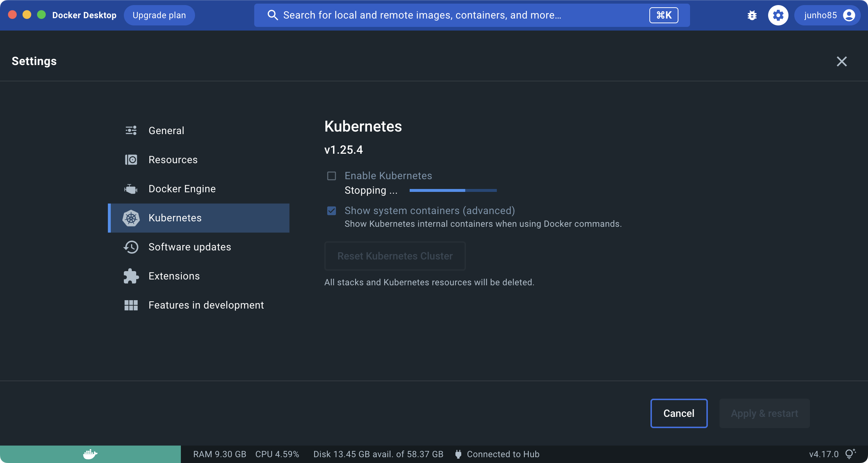This screenshot has width=868, height=463.
Task: Select Features in development section
Action: (x=206, y=305)
